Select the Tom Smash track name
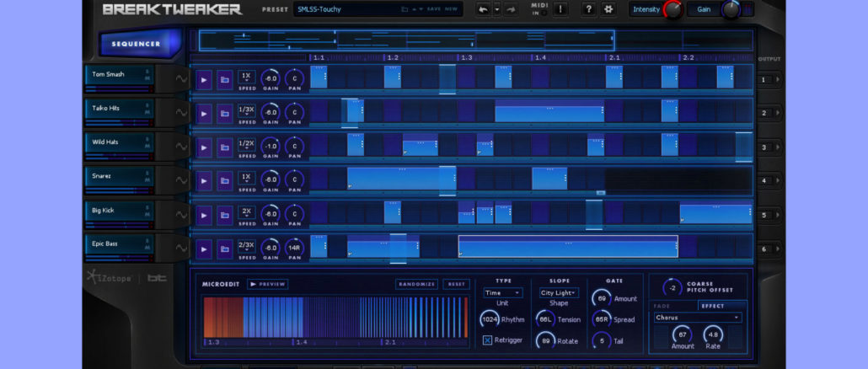 point(108,74)
